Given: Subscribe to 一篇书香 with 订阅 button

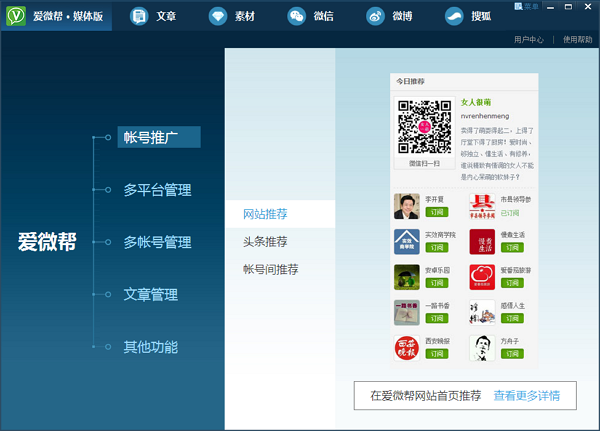Looking at the screenshot, I should [437, 318].
